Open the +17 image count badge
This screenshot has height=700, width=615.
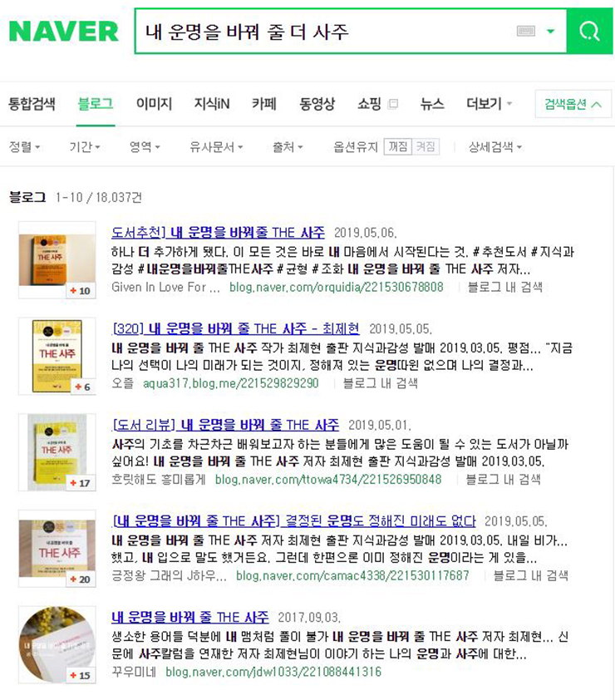(81, 483)
